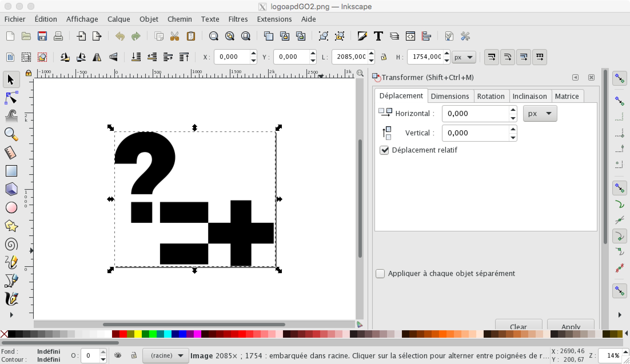
Task: Select the Node editing tool
Action: click(11, 98)
